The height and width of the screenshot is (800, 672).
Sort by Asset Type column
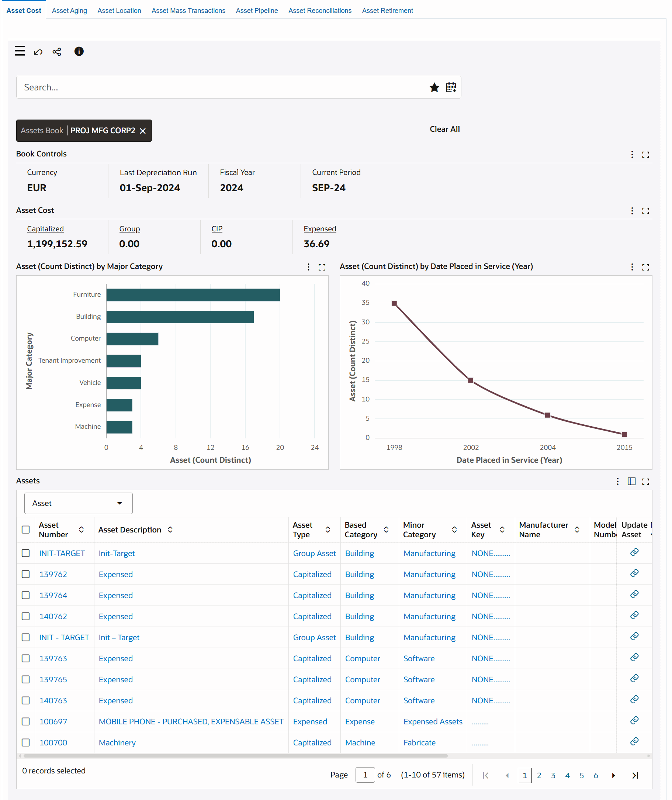click(328, 530)
